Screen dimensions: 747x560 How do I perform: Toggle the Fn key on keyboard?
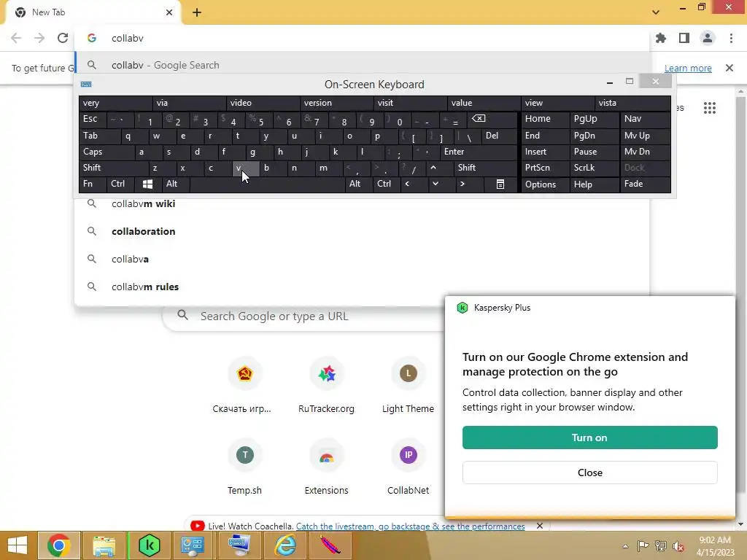[x=93, y=184]
